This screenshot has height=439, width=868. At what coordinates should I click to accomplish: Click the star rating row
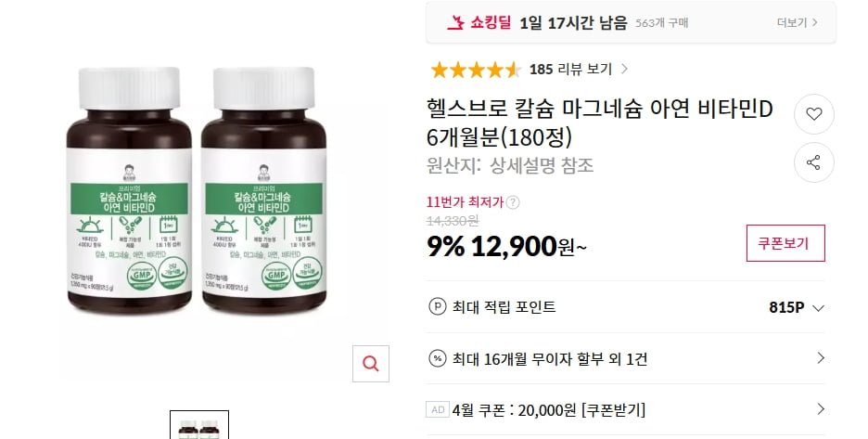(x=476, y=70)
